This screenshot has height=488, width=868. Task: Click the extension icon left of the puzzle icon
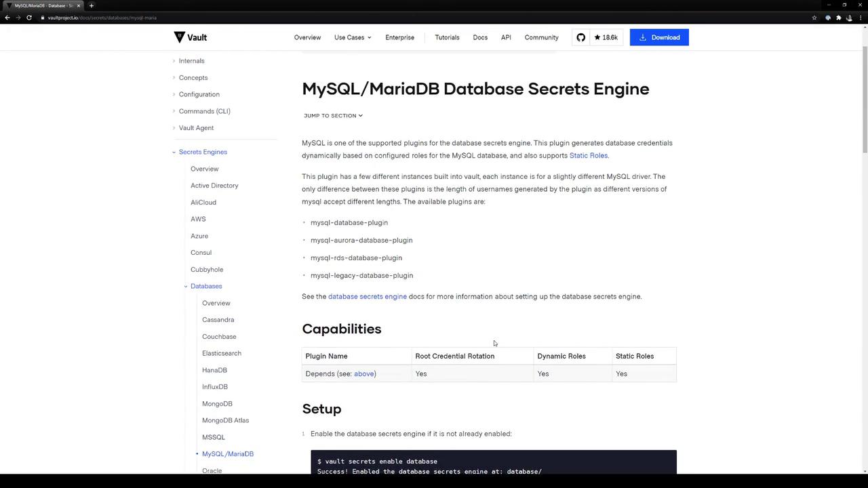click(828, 18)
